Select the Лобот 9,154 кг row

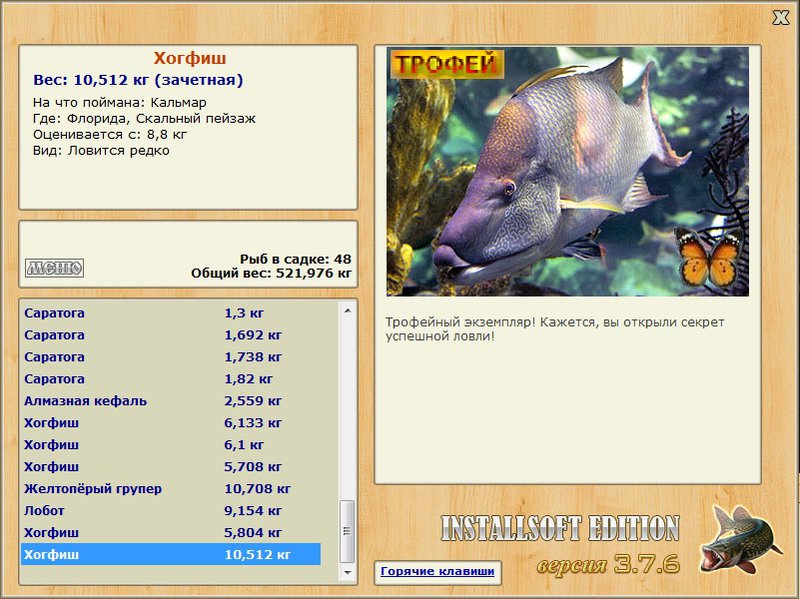click(x=171, y=510)
